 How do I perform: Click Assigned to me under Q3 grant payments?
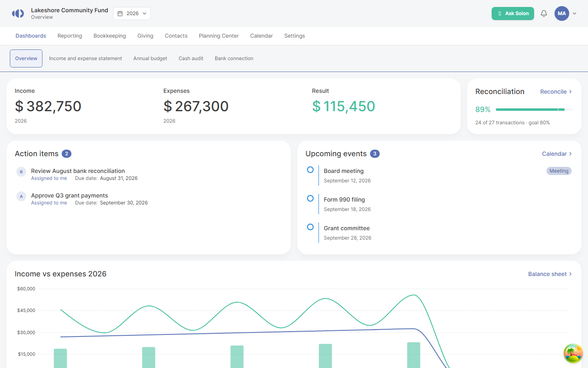(49, 203)
